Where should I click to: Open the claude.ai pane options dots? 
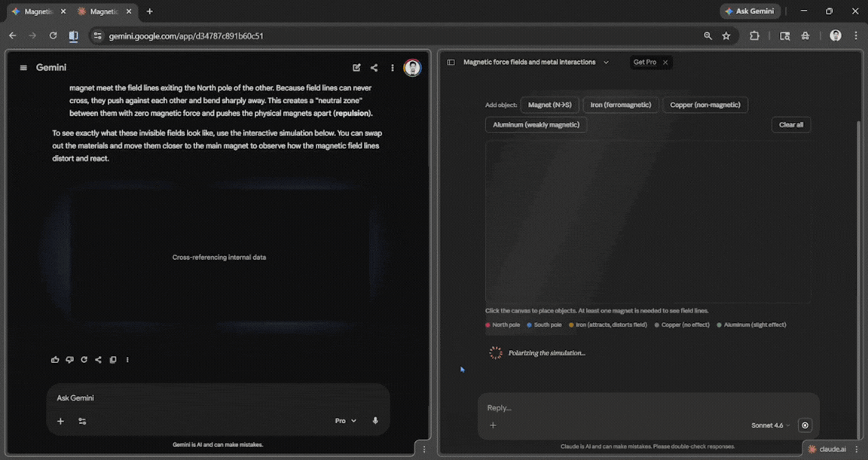pyautogui.click(x=857, y=449)
